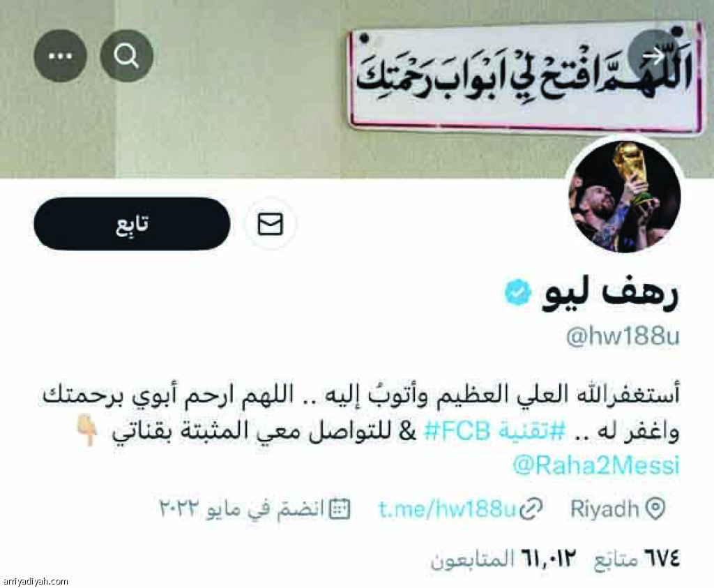The width and height of the screenshot is (714, 588).
Task: Click the calendar joined-date icon
Action: pyautogui.click(x=340, y=508)
